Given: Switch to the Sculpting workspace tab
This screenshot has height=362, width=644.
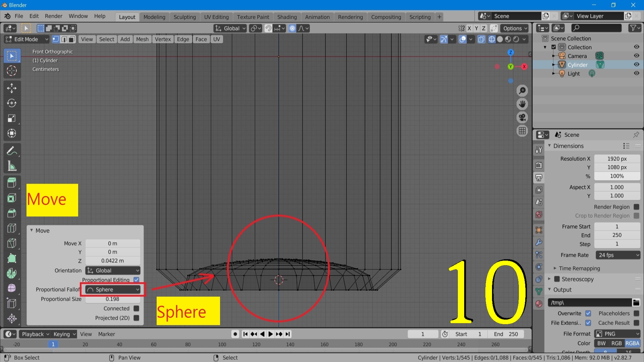Looking at the screenshot, I should (x=184, y=17).
